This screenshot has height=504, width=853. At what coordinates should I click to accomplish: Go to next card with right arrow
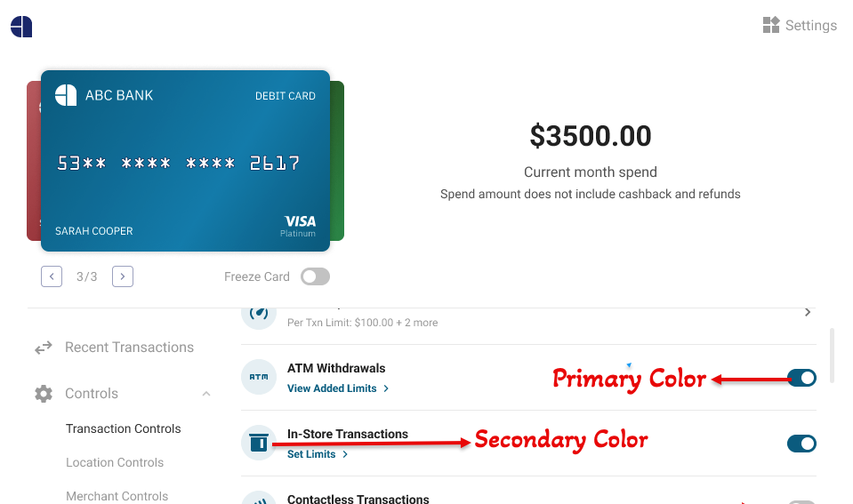click(x=123, y=276)
